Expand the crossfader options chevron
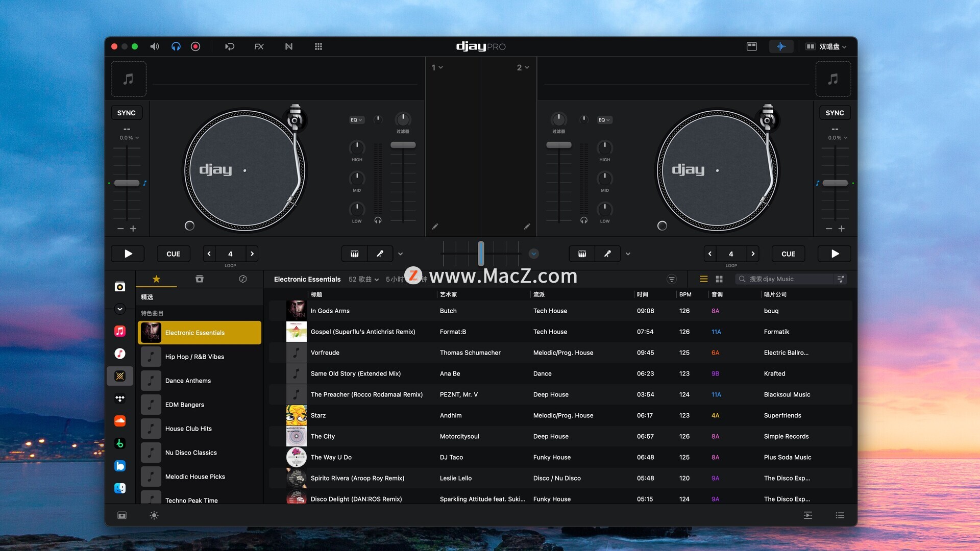Screen dimensions: 980x551 pyautogui.click(x=534, y=254)
